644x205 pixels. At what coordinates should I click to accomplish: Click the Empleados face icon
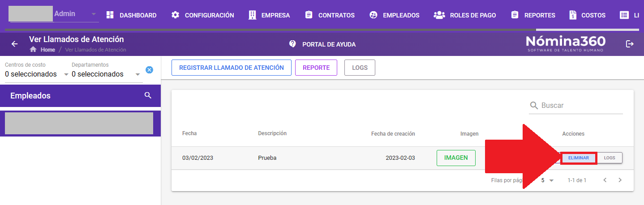pos(373,15)
